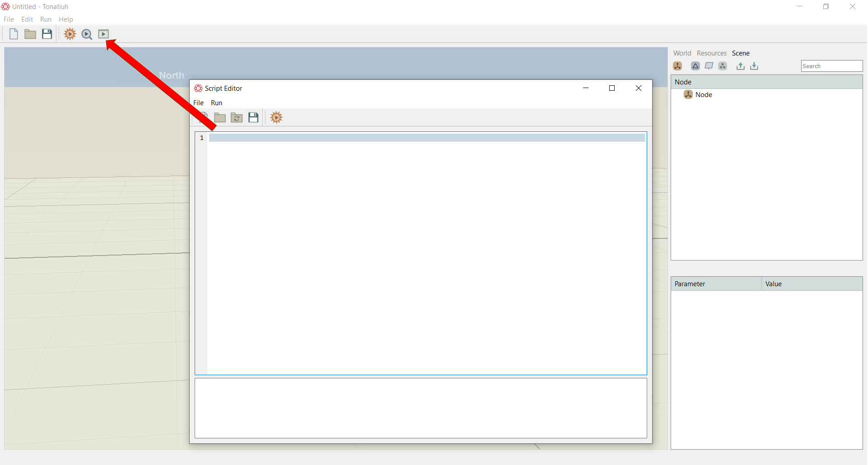Open a file with main toolbar folder icon
Screen dimensions: 868x465
click(x=30, y=34)
